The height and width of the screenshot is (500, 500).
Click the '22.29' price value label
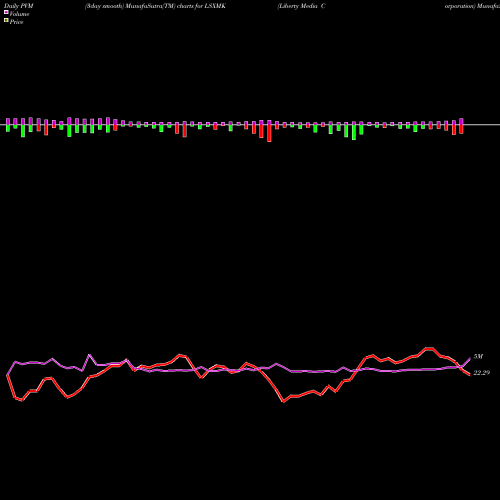(x=482, y=373)
